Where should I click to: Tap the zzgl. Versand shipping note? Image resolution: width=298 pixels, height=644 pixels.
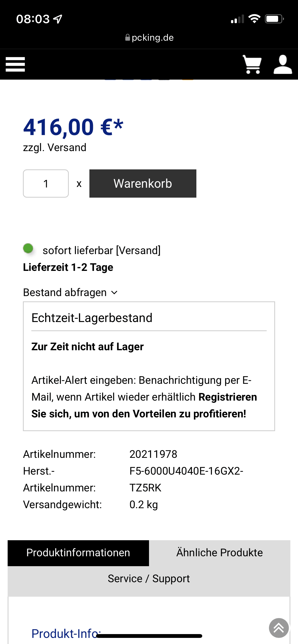(x=55, y=148)
